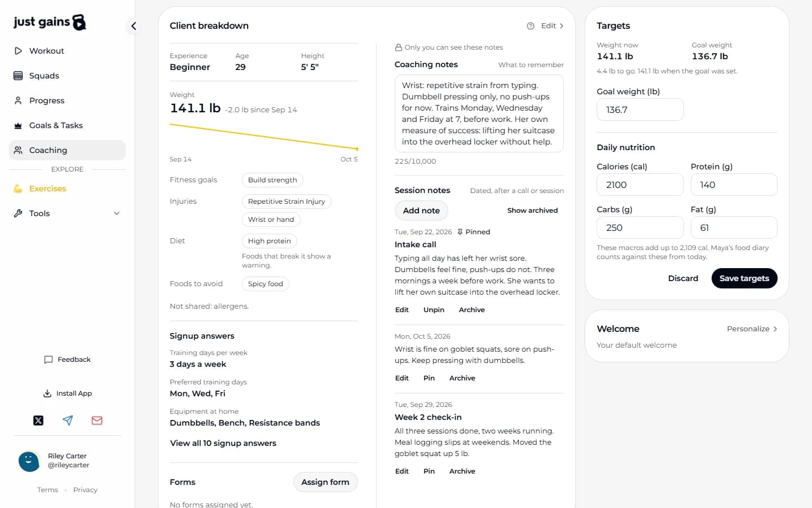Discard target changes
The image size is (812, 508).
click(683, 278)
